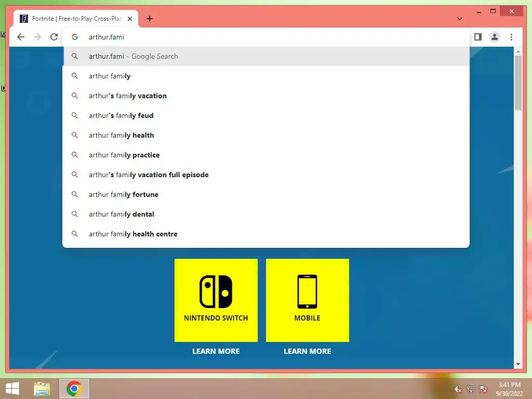The image size is (532, 399).
Task: Open tab search chevron in title bar
Action: click(x=459, y=19)
